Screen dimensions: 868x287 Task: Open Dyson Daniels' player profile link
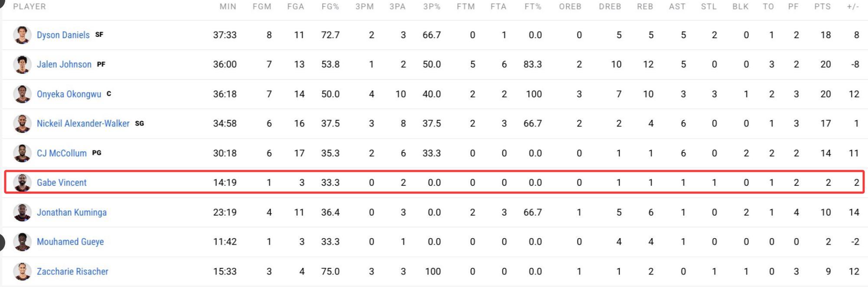coord(63,35)
